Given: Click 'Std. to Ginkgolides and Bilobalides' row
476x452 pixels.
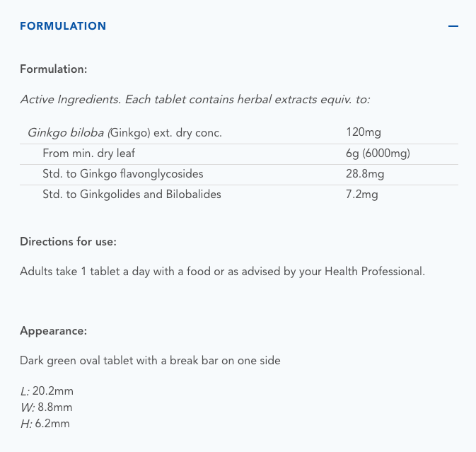Looking at the screenshot, I should (x=132, y=194).
